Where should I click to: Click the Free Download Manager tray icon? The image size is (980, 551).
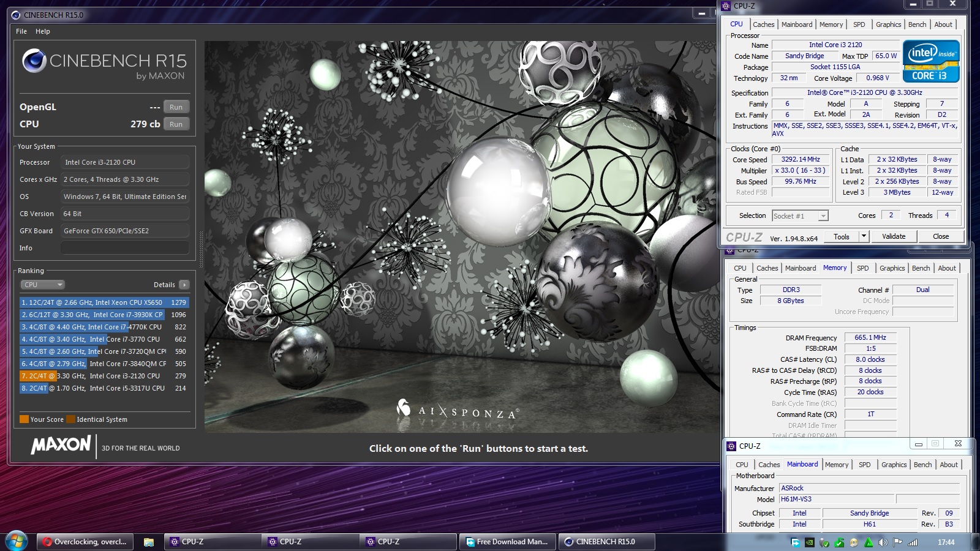[x=795, y=542]
